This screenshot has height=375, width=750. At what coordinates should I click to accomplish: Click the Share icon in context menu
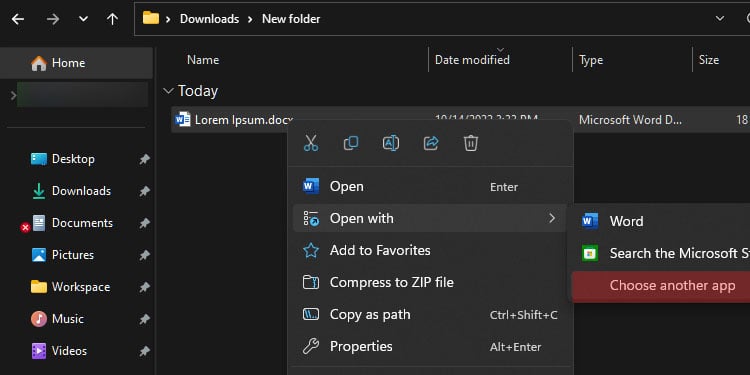[x=431, y=143]
